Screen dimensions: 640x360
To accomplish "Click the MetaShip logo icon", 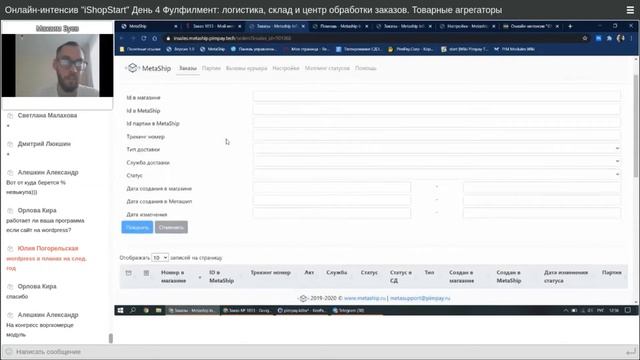I will pyautogui.click(x=132, y=68).
